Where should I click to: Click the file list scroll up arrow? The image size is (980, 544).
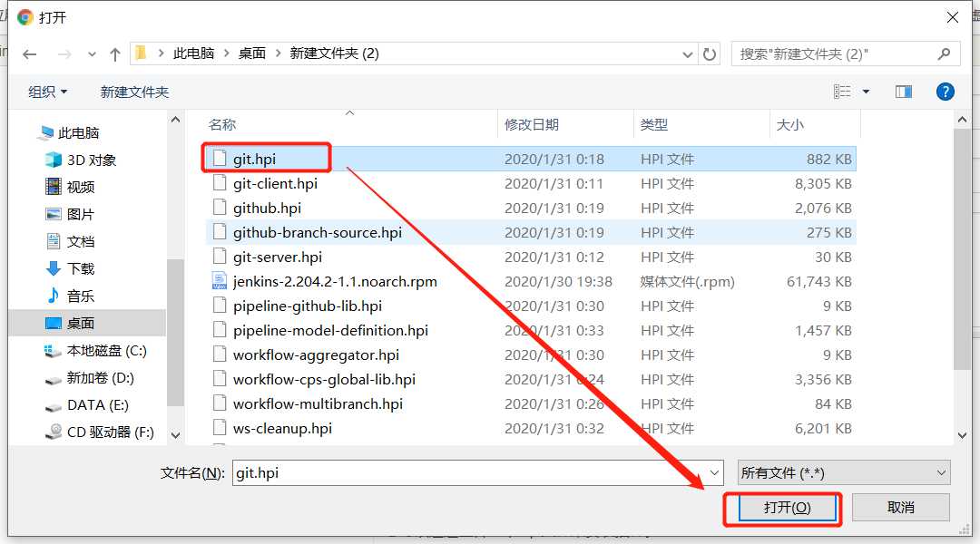[963, 120]
